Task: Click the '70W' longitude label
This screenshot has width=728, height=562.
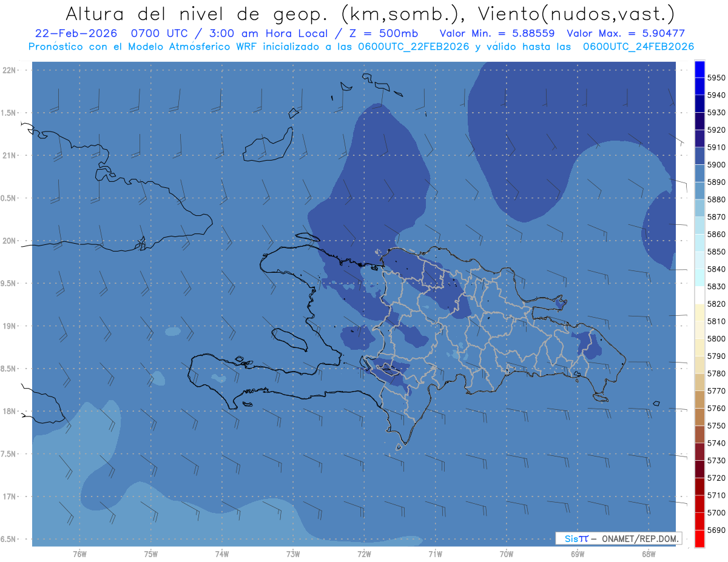Action: point(507,554)
